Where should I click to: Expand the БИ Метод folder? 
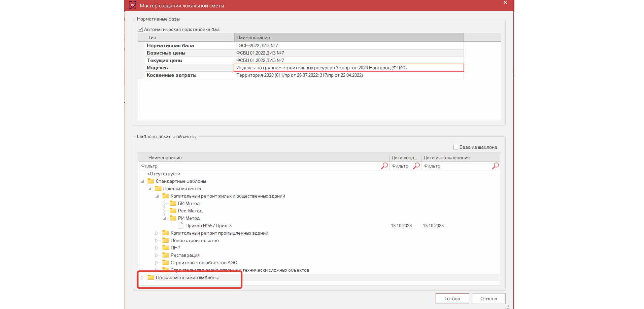tap(165, 203)
